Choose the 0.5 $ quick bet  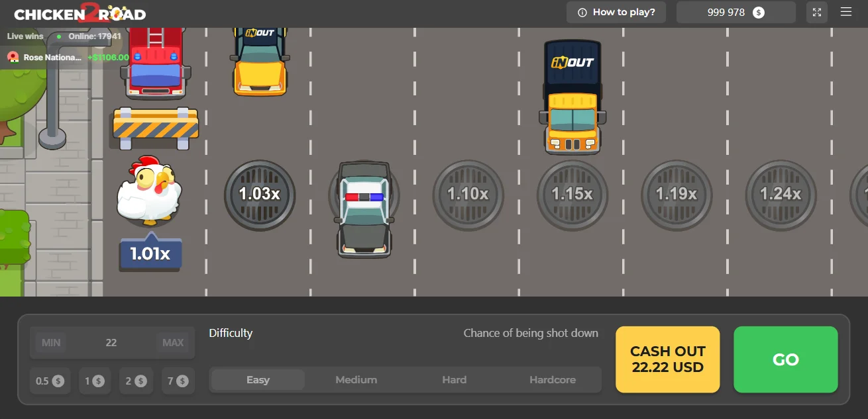[50, 381]
